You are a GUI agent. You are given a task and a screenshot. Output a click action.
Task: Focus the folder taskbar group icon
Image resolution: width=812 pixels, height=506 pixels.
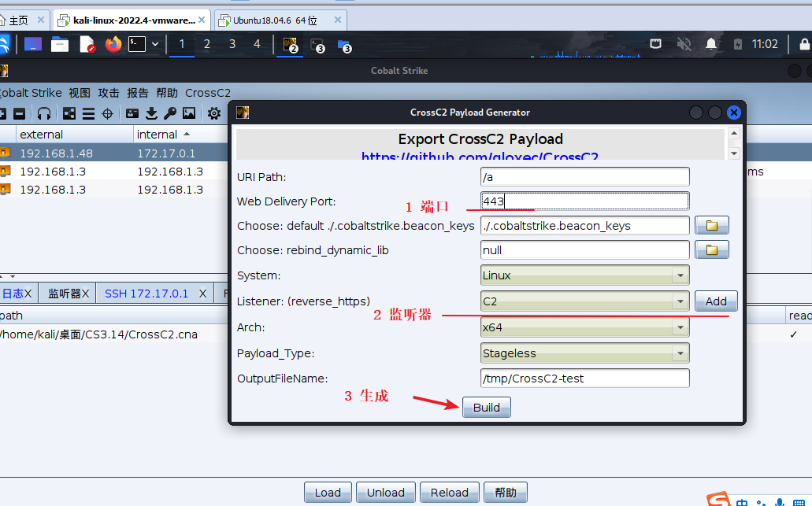[x=344, y=46]
